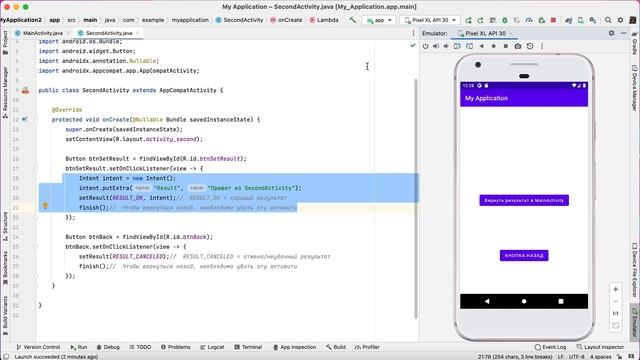Open SDK Manager icon in toolbar
Image resolution: width=640 pixels, height=360 pixels.
[593, 20]
